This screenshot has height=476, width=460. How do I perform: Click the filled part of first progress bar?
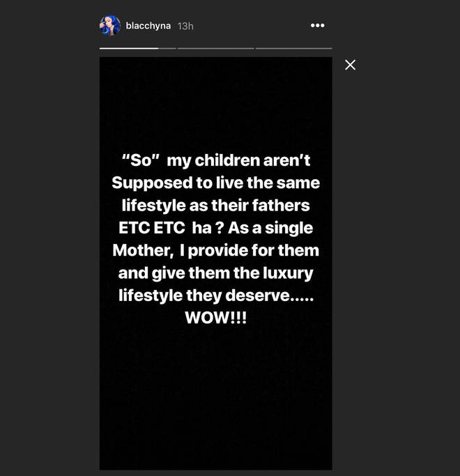(129, 48)
